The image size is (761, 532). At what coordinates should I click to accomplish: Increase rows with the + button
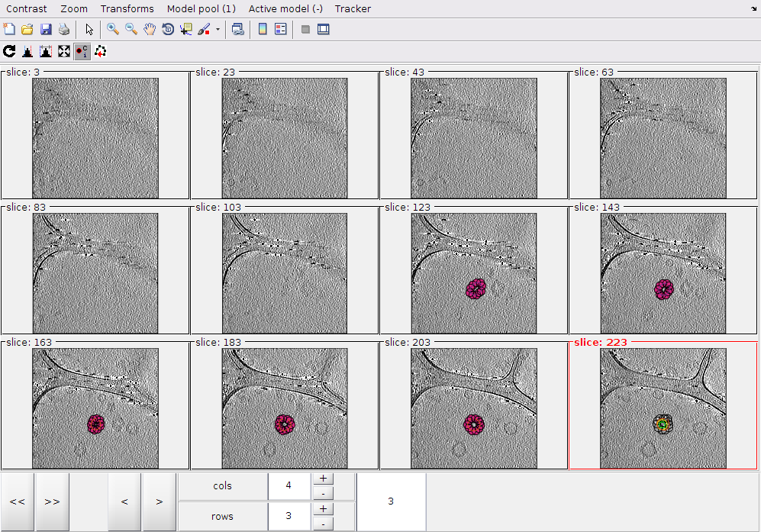tap(323, 509)
